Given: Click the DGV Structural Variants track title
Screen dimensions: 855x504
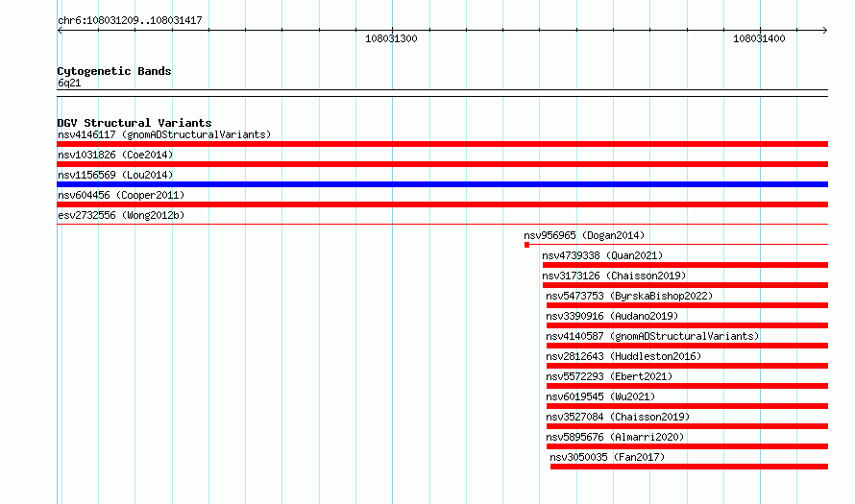Looking at the screenshot, I should click(x=134, y=123).
